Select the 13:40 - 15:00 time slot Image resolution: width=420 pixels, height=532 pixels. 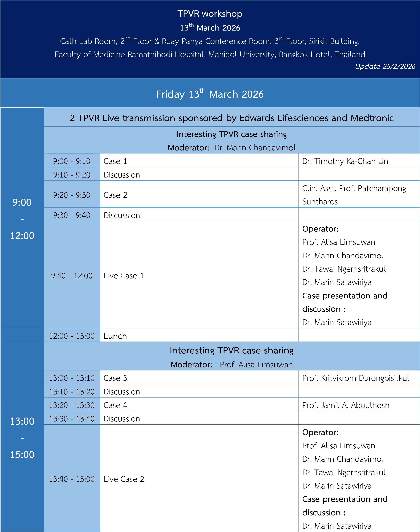[x=72, y=479]
